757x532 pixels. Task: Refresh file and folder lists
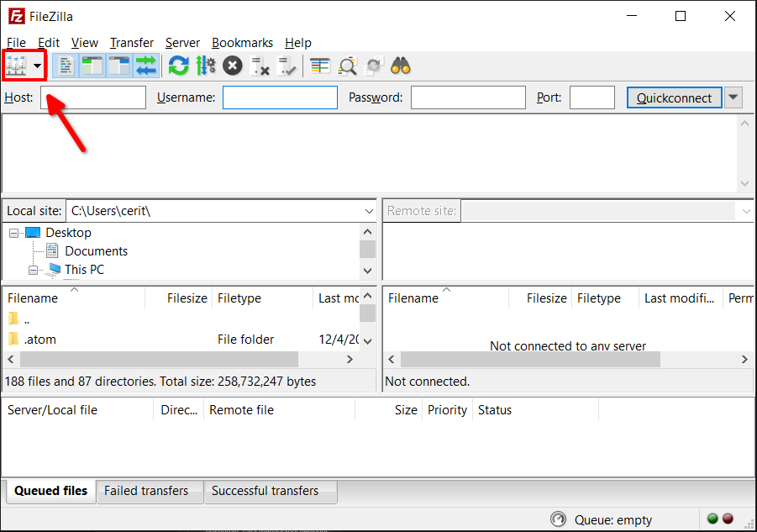(179, 66)
